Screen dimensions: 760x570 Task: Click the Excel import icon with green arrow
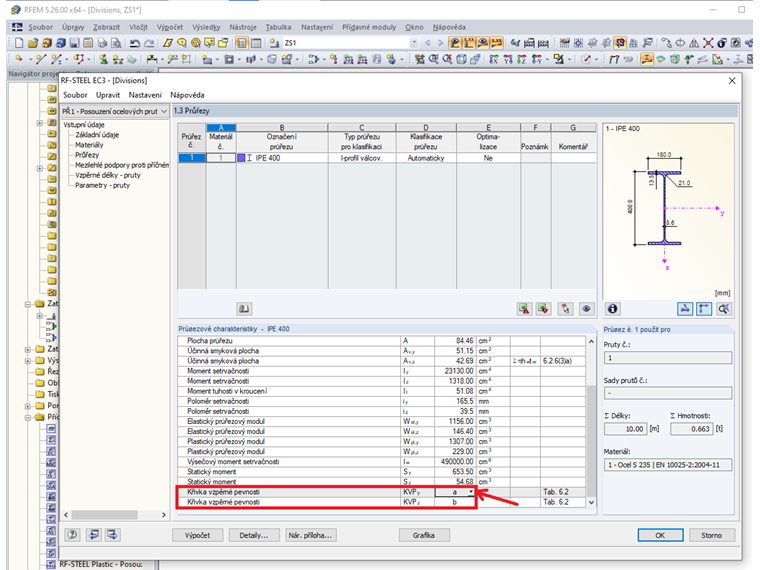(x=543, y=309)
